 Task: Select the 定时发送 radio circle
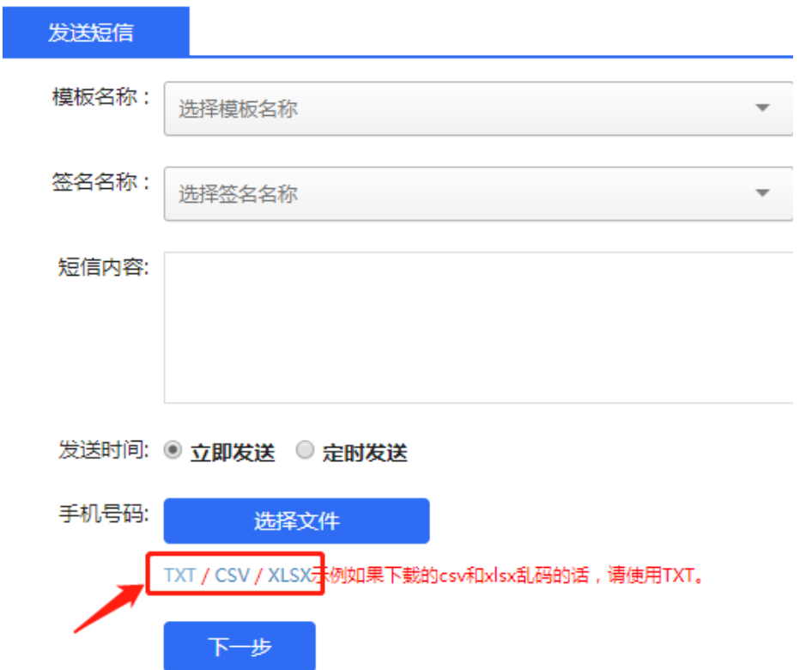[305, 450]
